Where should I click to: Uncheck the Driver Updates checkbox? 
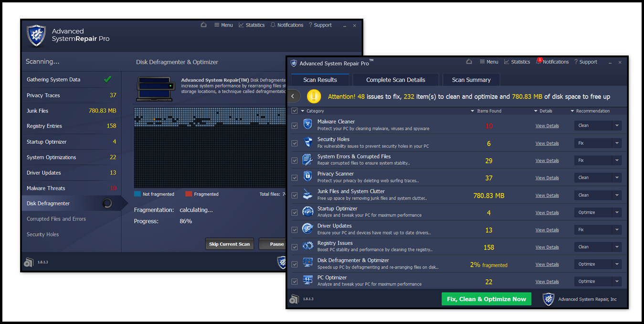[x=295, y=230]
